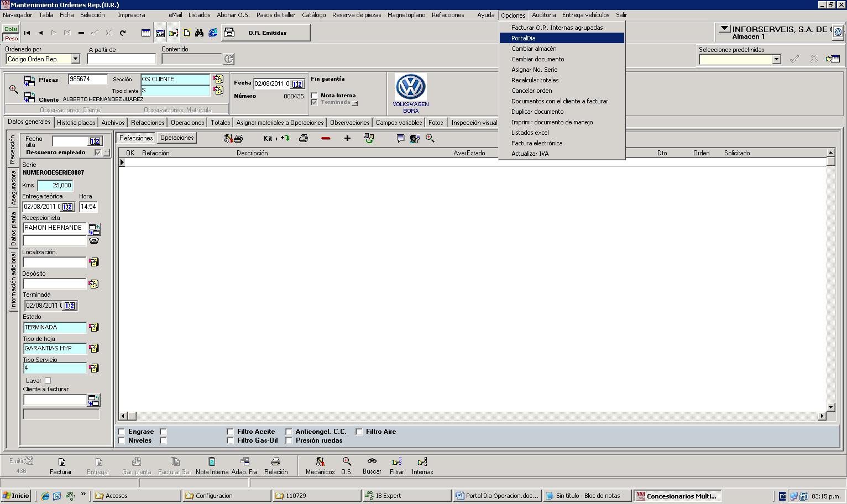
Task: Click the speech bubble comment icon
Action: [400, 138]
